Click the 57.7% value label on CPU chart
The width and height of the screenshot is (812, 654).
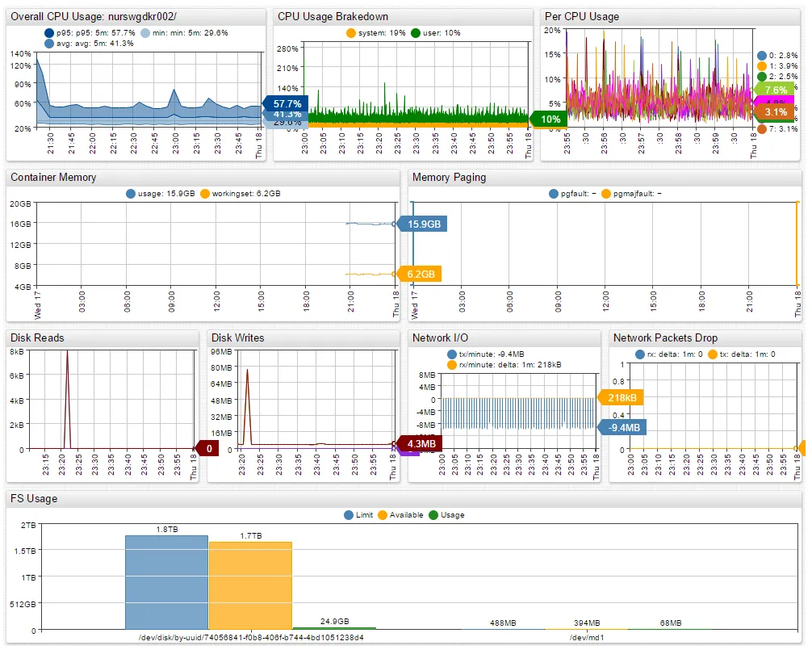(x=286, y=104)
